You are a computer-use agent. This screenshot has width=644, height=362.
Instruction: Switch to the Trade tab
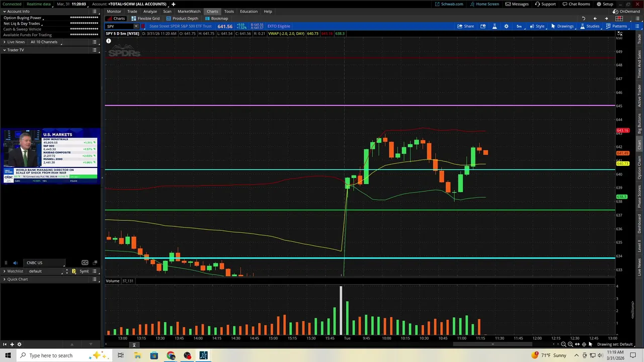132,11
